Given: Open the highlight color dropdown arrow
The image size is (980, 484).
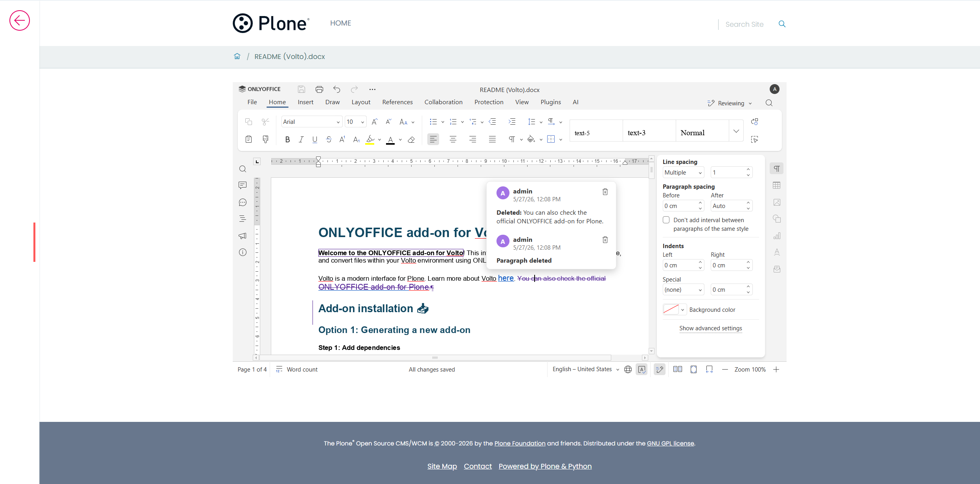Looking at the screenshot, I should pyautogui.click(x=380, y=140).
